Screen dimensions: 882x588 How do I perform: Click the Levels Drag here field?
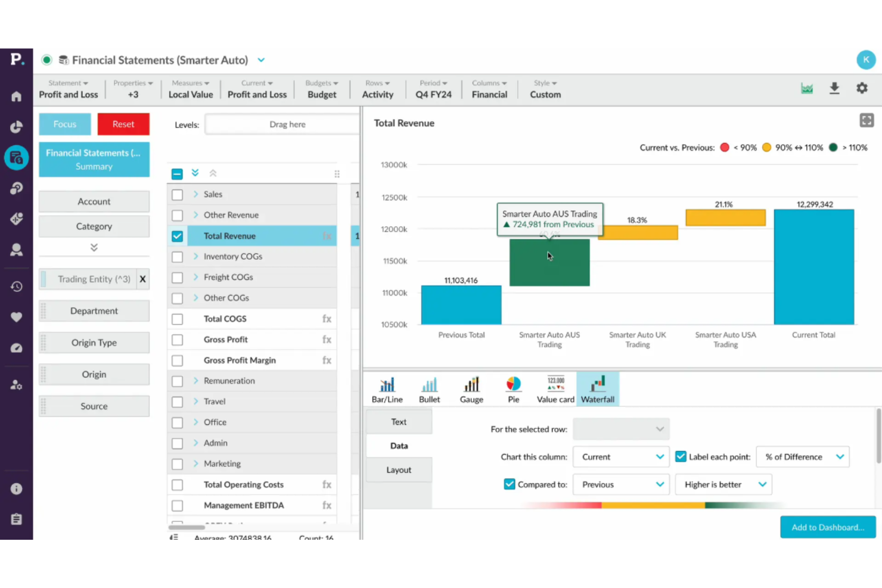[282, 125]
